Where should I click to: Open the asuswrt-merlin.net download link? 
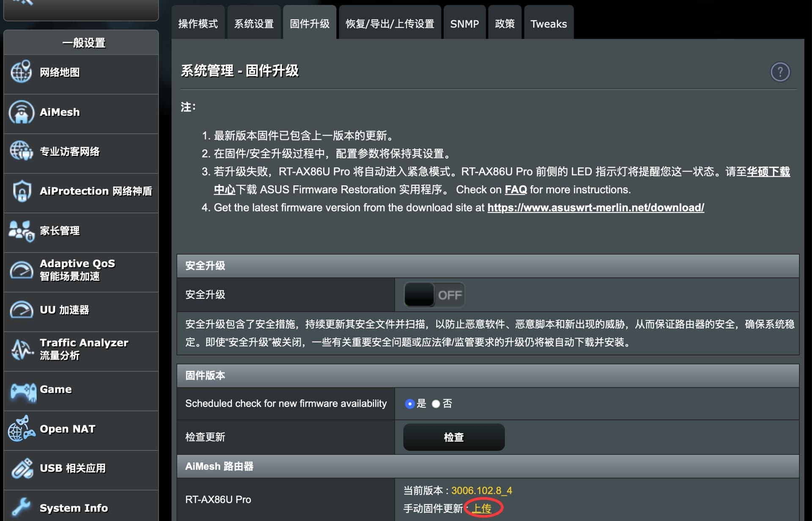click(595, 207)
